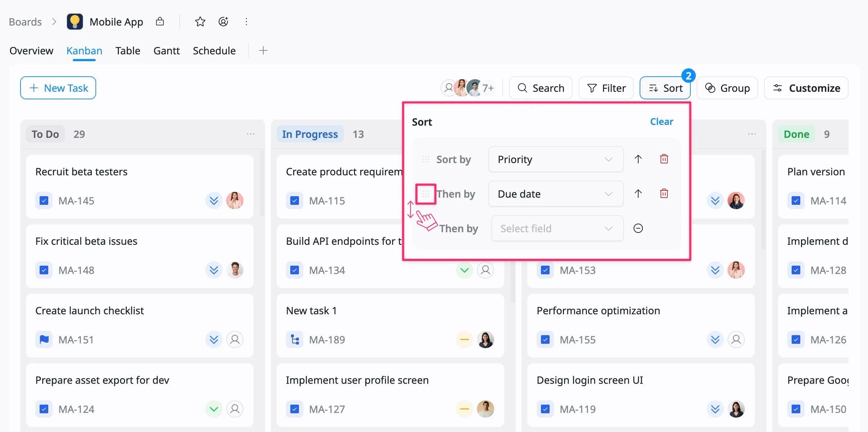This screenshot has height=432, width=868.
Task: Click the assignee avatar on MA-127
Action: click(x=486, y=409)
